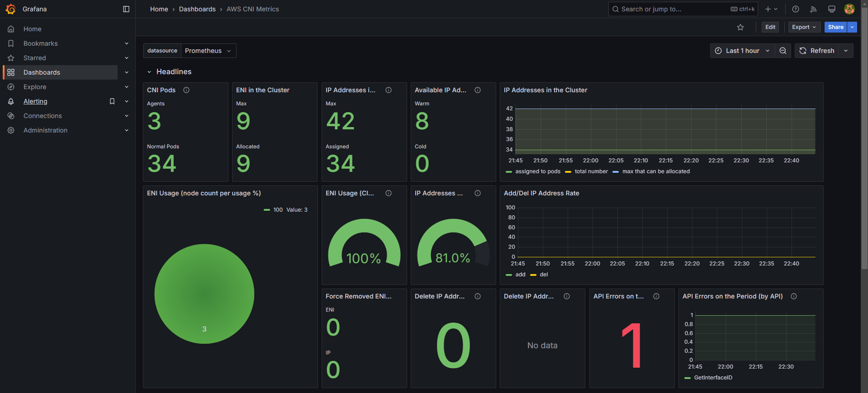Go to Home breadcrumb
The width and height of the screenshot is (868, 393).
click(x=159, y=9)
